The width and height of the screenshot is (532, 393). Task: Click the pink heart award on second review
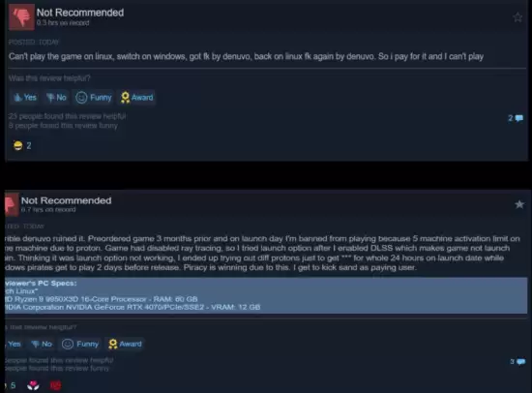coord(33,385)
